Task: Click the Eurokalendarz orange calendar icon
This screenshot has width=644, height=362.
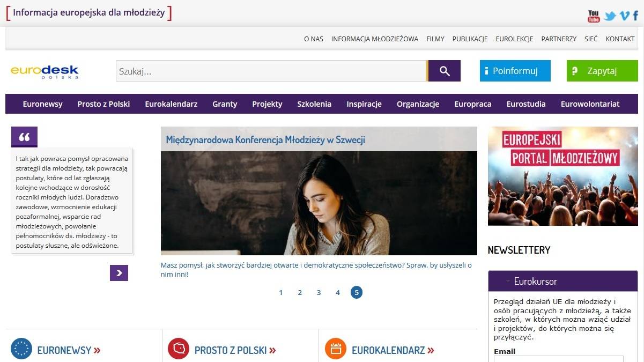Action: (336, 349)
